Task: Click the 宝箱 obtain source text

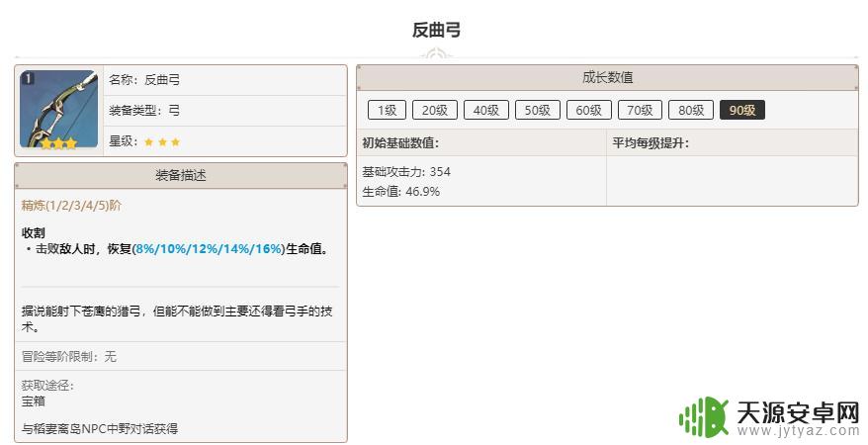Action: (x=34, y=401)
